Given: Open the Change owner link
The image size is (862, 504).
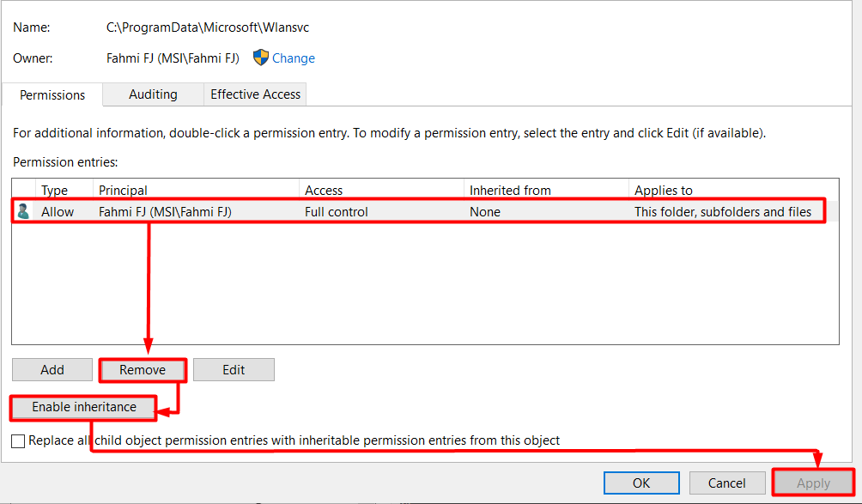Looking at the screenshot, I should (x=294, y=58).
